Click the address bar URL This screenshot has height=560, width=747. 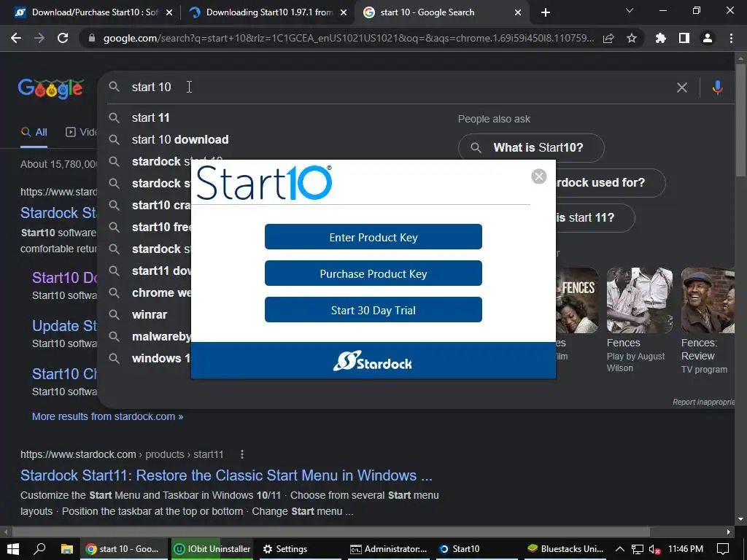pos(348,38)
